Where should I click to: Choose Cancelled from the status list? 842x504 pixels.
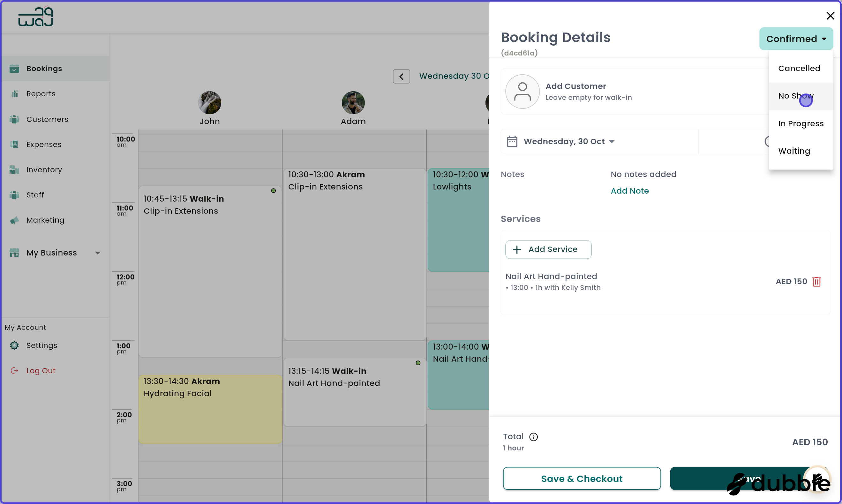(799, 68)
